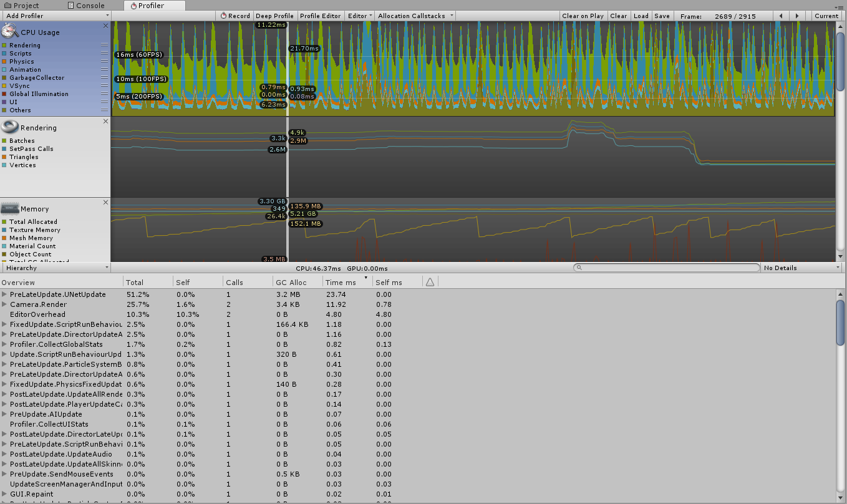Screen dimensions: 847x504
Task: Click the reorder handle next to Physics
Action: (x=105, y=62)
